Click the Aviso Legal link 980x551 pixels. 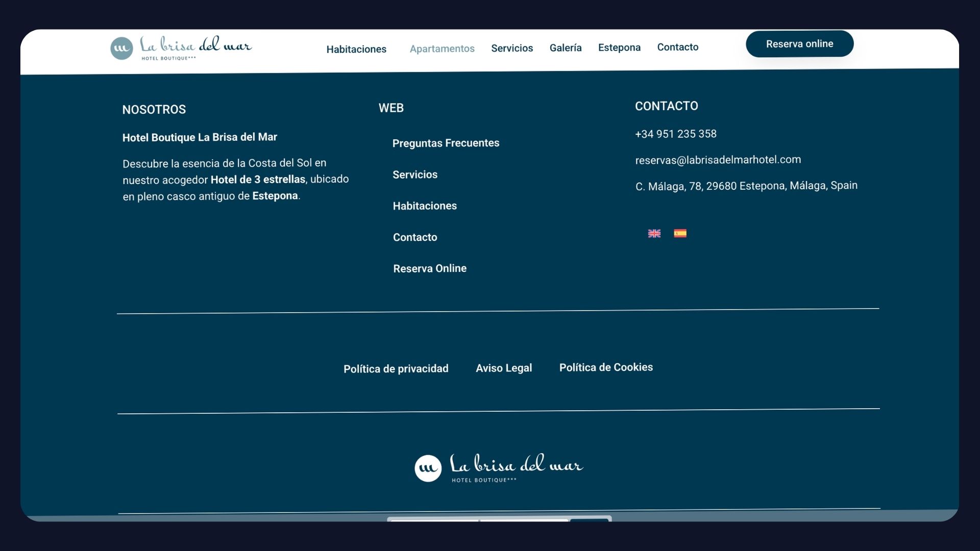point(504,368)
